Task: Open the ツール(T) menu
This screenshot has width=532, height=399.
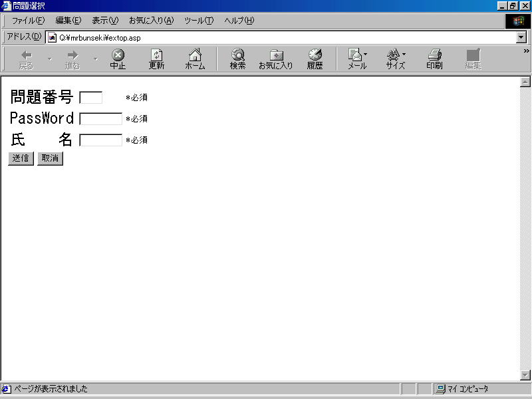Action: (x=199, y=21)
